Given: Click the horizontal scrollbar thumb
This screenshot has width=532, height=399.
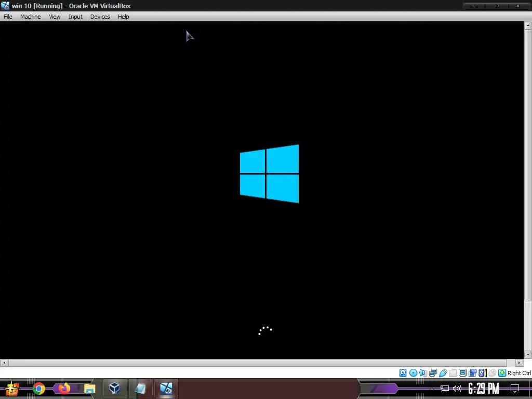Looking at the screenshot, I should [258, 363].
